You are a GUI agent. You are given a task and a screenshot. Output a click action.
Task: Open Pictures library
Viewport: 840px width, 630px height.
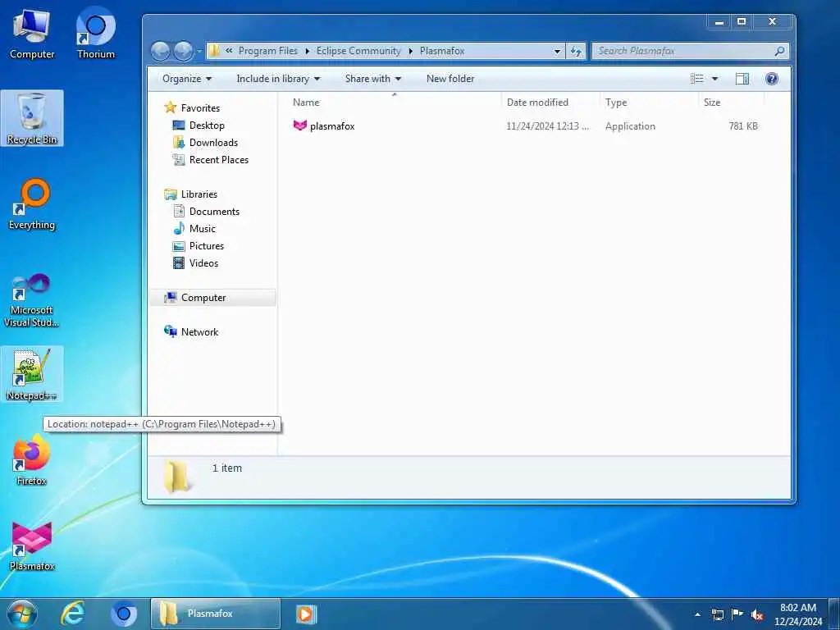tap(206, 245)
